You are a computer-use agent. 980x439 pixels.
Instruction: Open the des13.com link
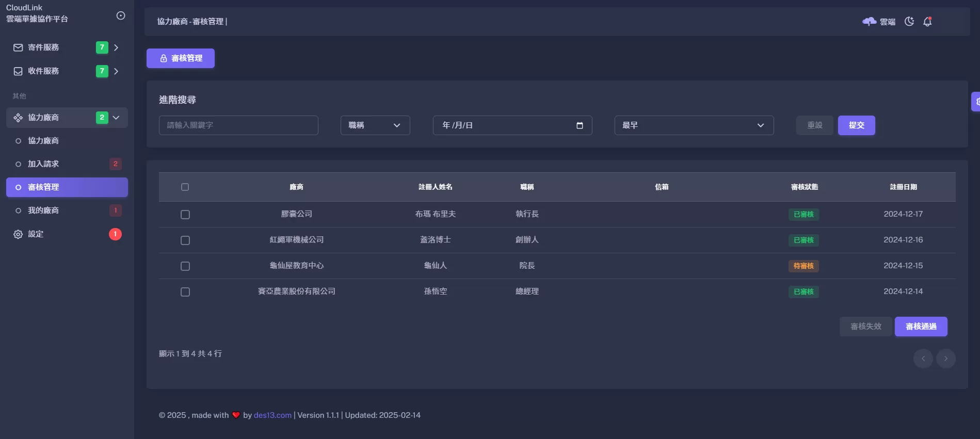click(x=272, y=415)
